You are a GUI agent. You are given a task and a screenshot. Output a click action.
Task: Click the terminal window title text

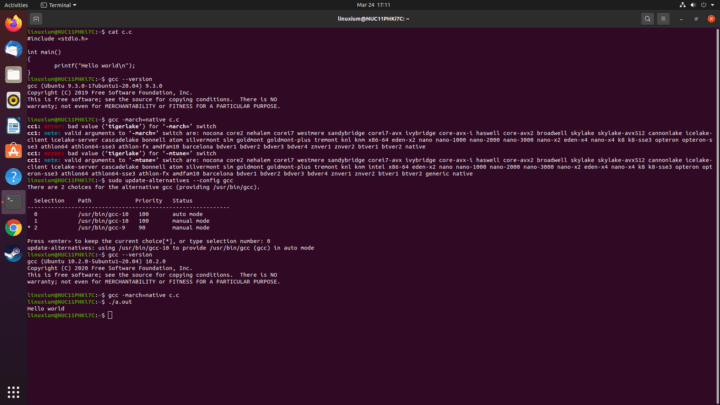click(373, 19)
